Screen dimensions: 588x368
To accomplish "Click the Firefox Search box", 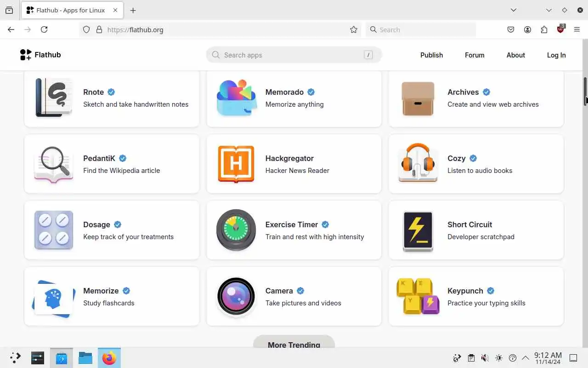I will click(421, 29).
